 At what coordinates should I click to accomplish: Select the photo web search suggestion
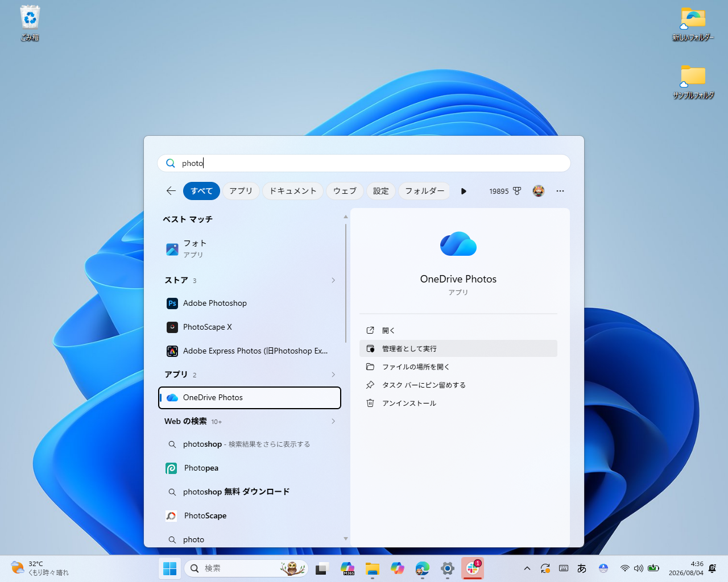(x=250, y=540)
